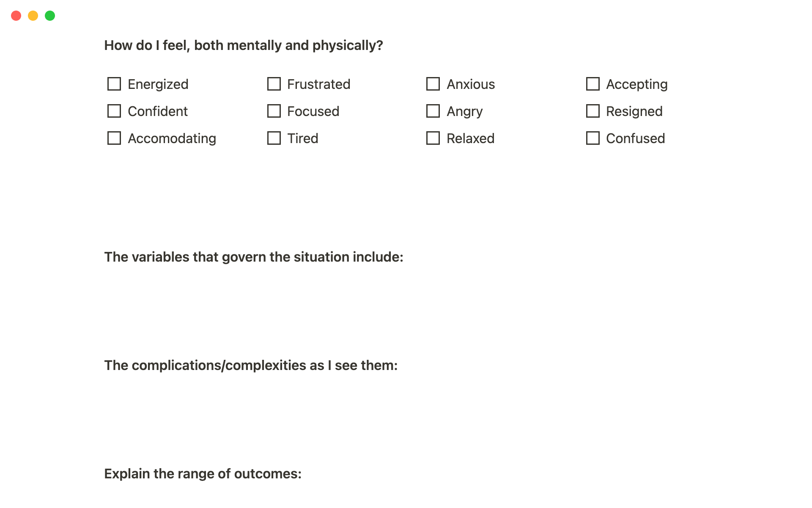This screenshot has height=508, width=812.
Task: Mark the Accomodating checkbox
Action: tap(114, 138)
